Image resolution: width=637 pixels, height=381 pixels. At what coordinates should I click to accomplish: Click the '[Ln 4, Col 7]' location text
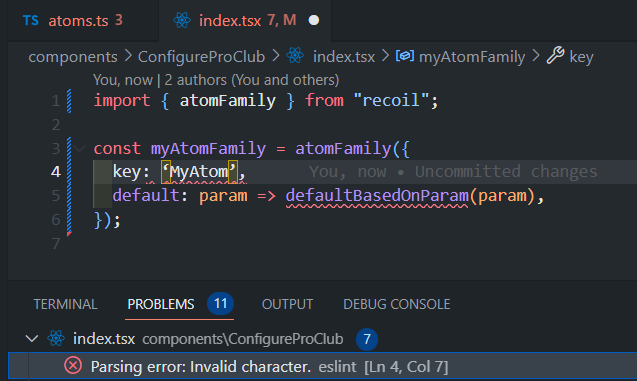pos(406,367)
